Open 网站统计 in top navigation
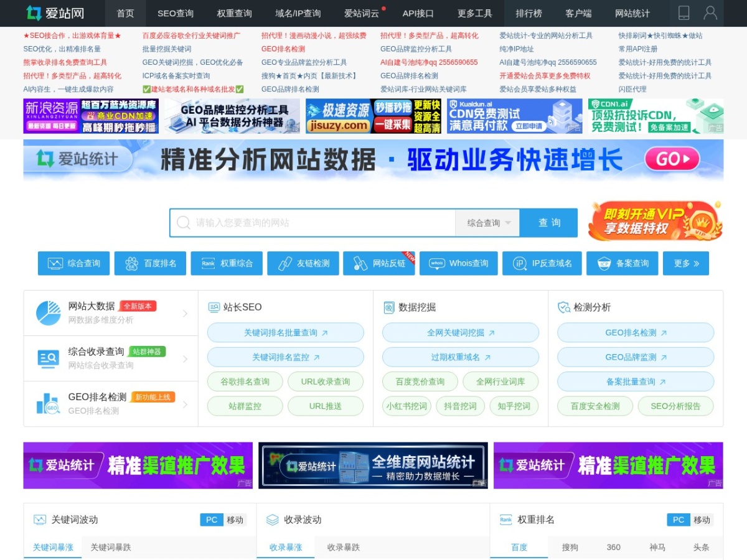The image size is (747, 560). click(x=632, y=13)
